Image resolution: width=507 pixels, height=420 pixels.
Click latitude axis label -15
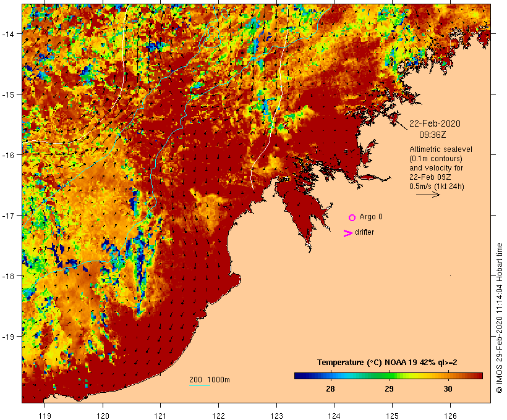click(x=8, y=94)
